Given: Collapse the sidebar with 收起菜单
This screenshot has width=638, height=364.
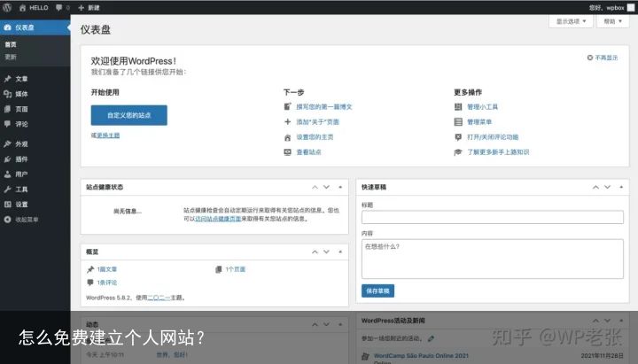Looking at the screenshot, I should pos(35,220).
